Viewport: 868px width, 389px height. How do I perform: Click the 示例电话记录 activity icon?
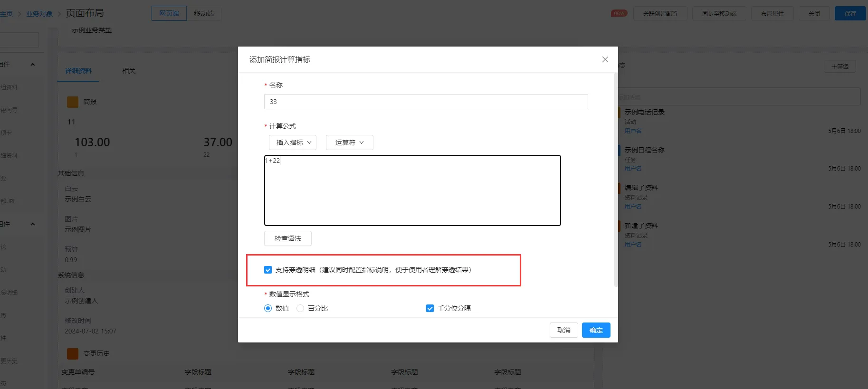coord(620,113)
